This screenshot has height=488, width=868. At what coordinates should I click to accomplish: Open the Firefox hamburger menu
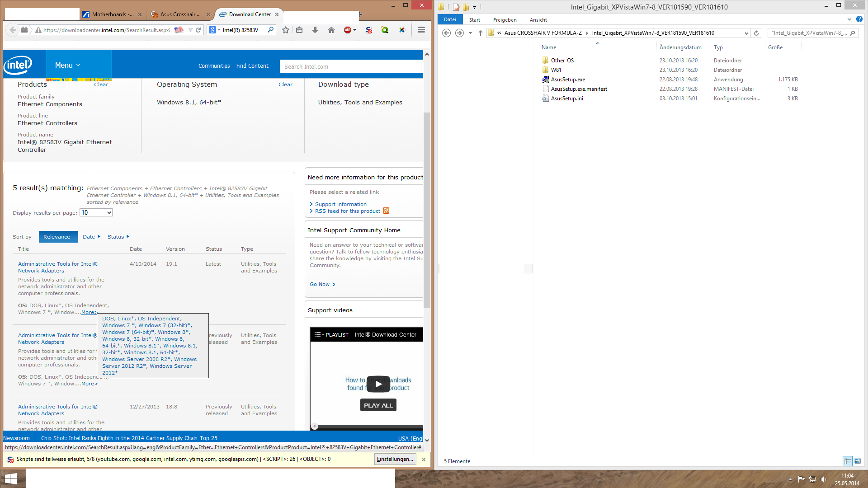tap(421, 30)
